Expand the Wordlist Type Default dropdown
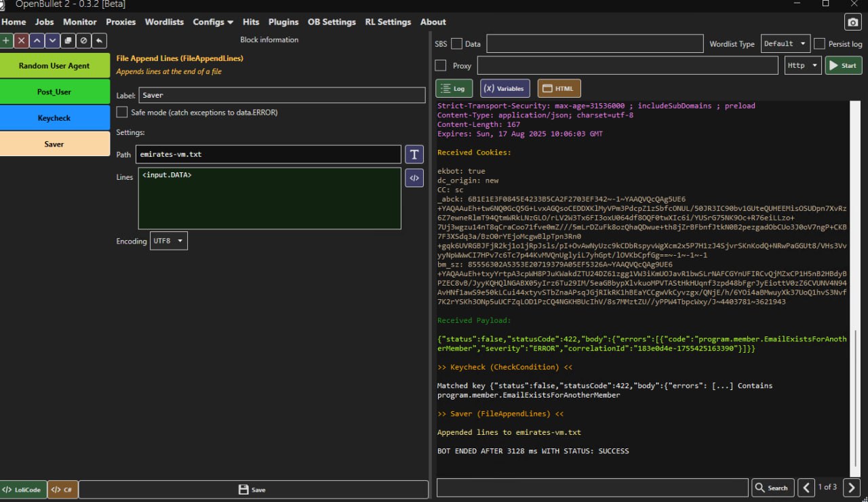The image size is (868, 502). pyautogui.click(x=785, y=44)
